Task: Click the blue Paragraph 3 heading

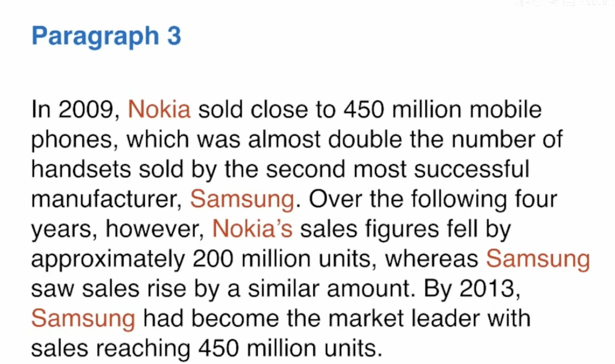Action: (x=107, y=37)
